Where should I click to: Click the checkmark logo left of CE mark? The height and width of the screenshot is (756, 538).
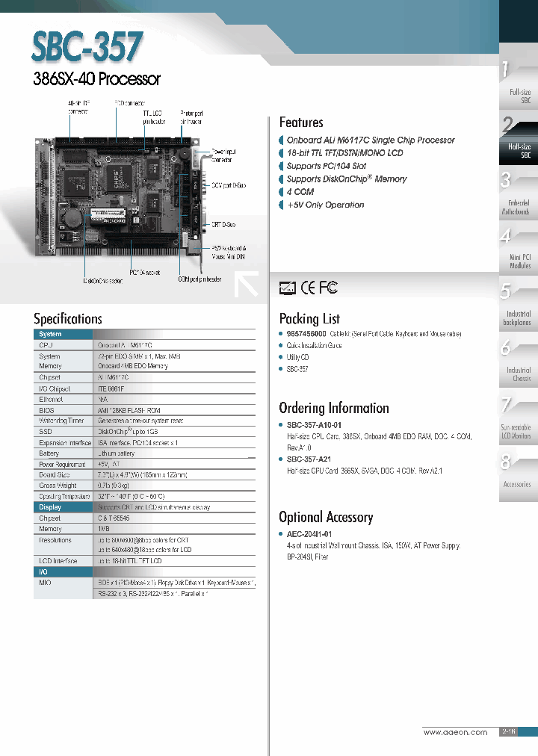(x=288, y=288)
